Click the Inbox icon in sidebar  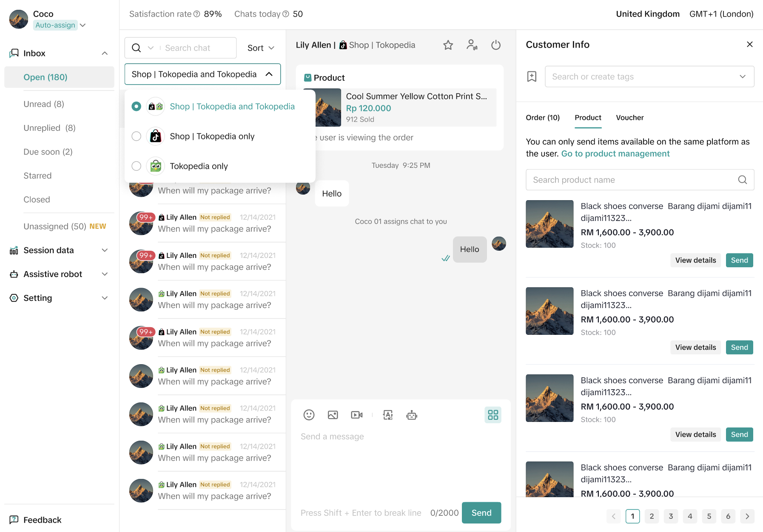tap(14, 53)
